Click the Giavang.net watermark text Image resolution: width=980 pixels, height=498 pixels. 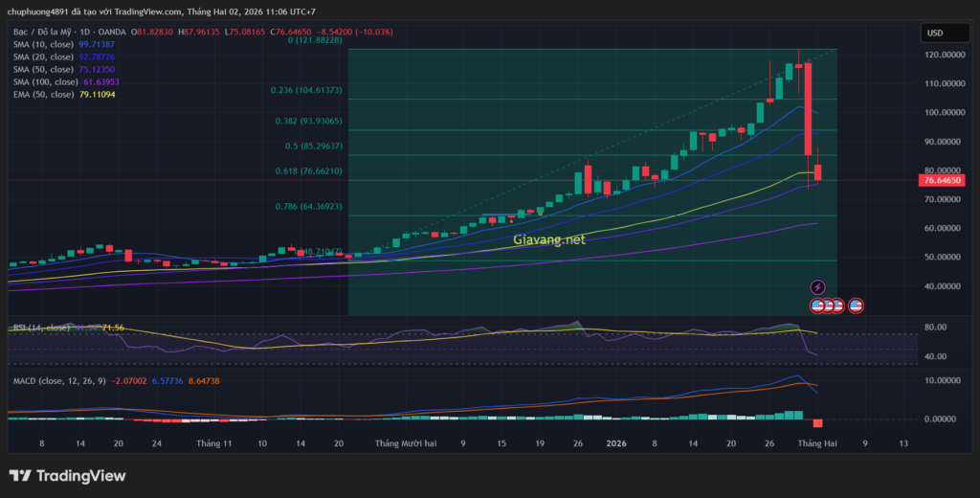(548, 241)
